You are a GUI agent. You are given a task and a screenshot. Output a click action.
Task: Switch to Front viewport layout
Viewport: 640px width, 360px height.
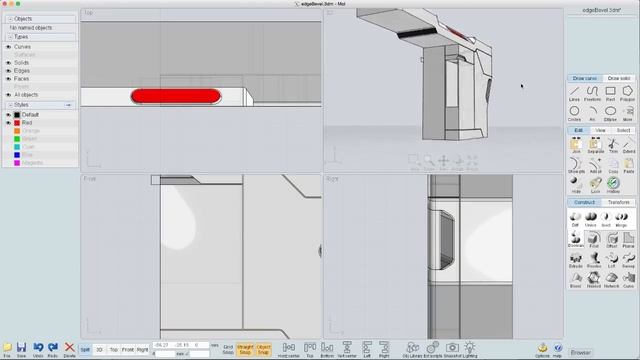point(128,350)
